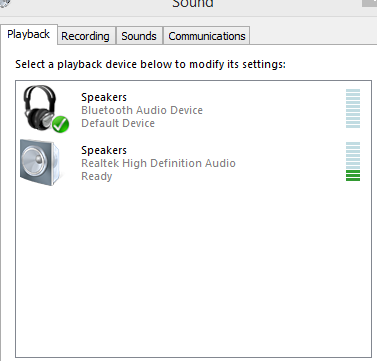The height and width of the screenshot is (361, 377).
Task: Click the Sound window title
Action: [193, 3]
